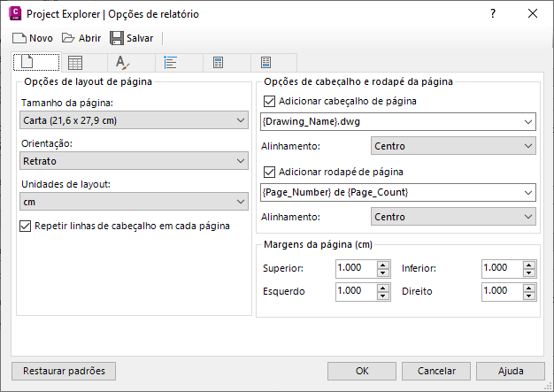Open the fifth report tab icon
This screenshot has width=554, height=392.
pos(219,62)
